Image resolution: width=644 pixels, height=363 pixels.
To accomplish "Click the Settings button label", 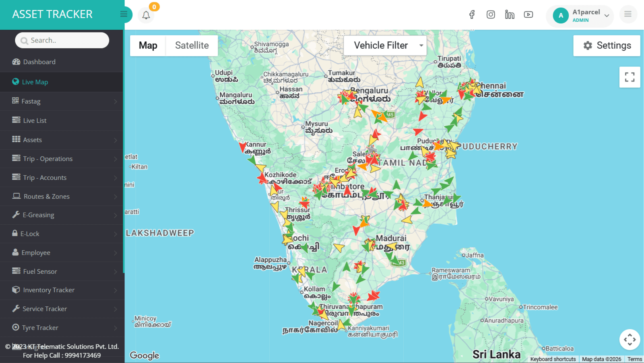I will (x=614, y=45).
